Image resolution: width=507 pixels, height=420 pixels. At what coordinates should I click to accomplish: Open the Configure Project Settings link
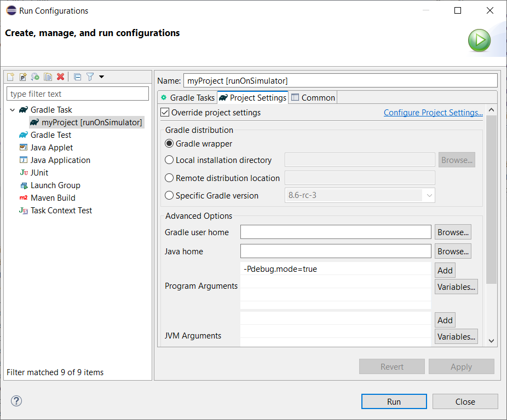coord(433,113)
